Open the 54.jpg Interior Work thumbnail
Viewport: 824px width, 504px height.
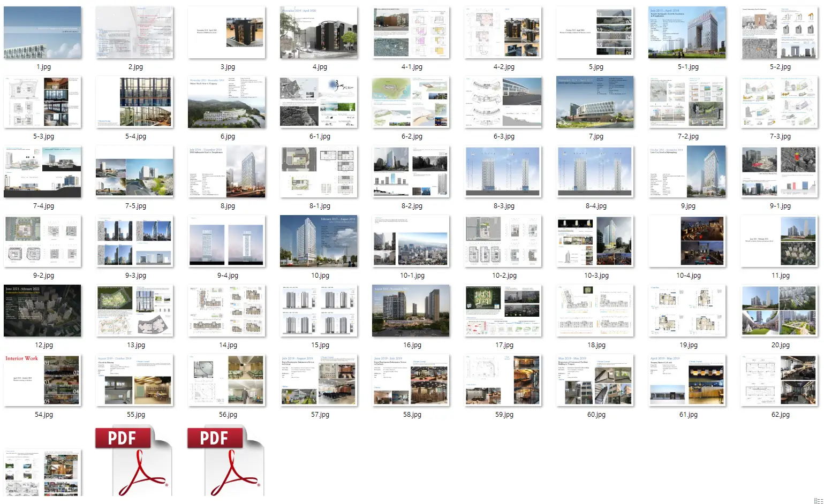point(43,380)
